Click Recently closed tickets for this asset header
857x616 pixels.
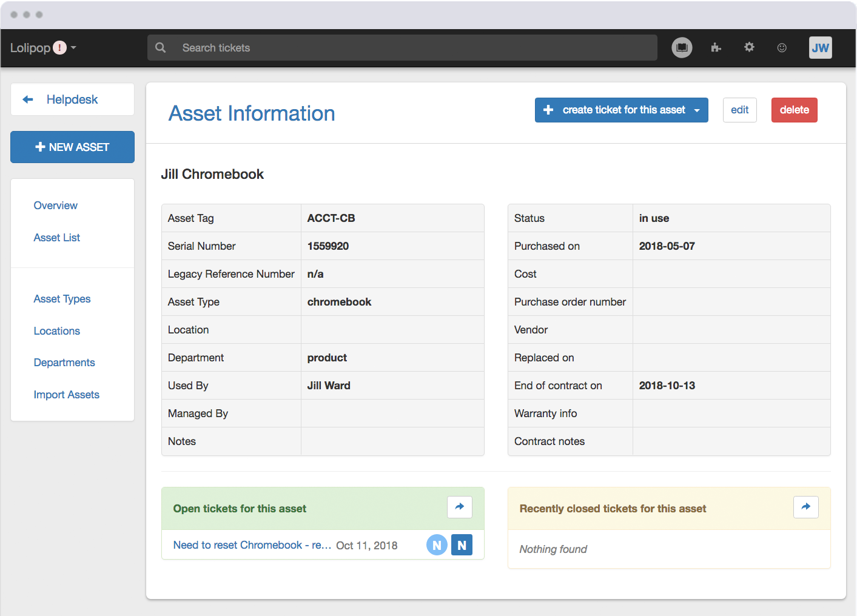613,509
